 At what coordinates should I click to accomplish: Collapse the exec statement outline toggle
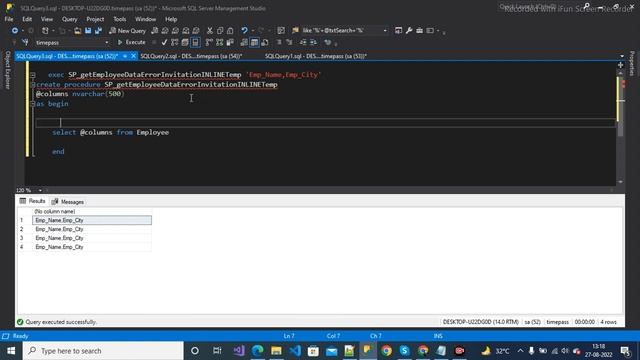[x=33, y=75]
